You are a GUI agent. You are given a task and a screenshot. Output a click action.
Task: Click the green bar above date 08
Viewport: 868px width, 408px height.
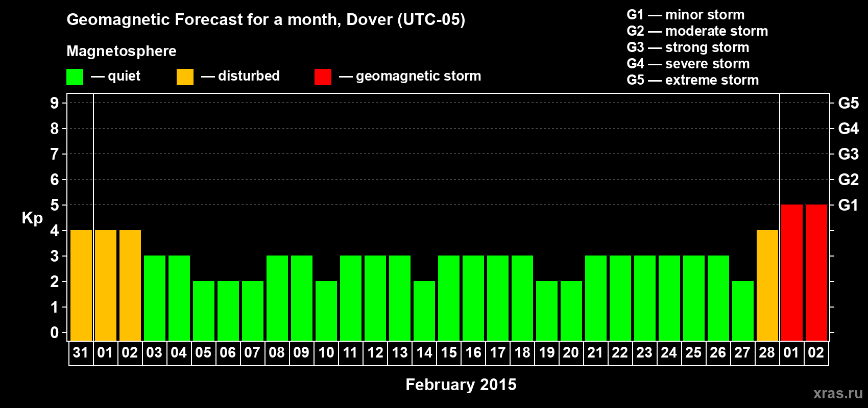[277, 298]
